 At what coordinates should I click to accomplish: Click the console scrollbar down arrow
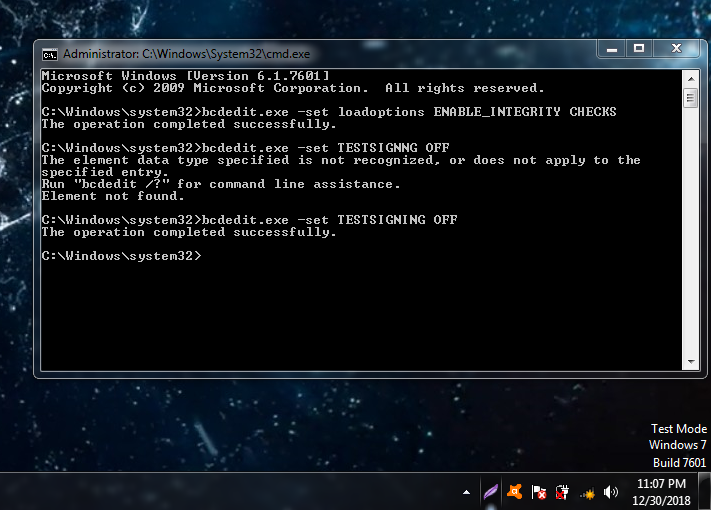click(691, 361)
